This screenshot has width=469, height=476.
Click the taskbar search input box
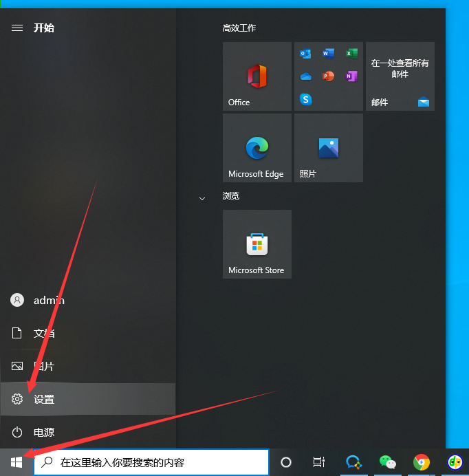(151, 462)
